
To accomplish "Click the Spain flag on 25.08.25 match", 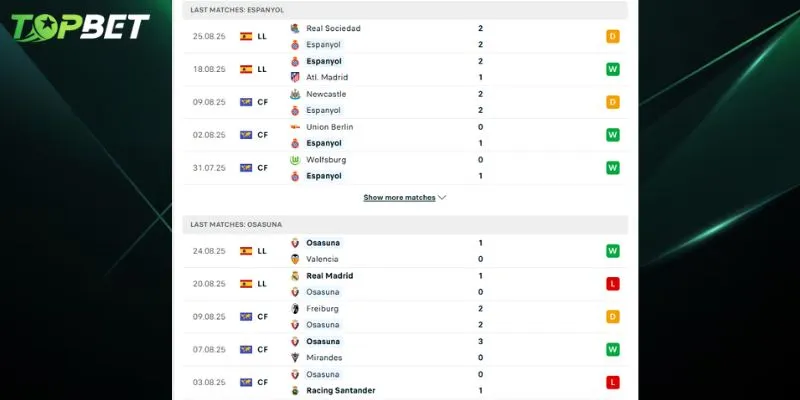I will [246, 37].
